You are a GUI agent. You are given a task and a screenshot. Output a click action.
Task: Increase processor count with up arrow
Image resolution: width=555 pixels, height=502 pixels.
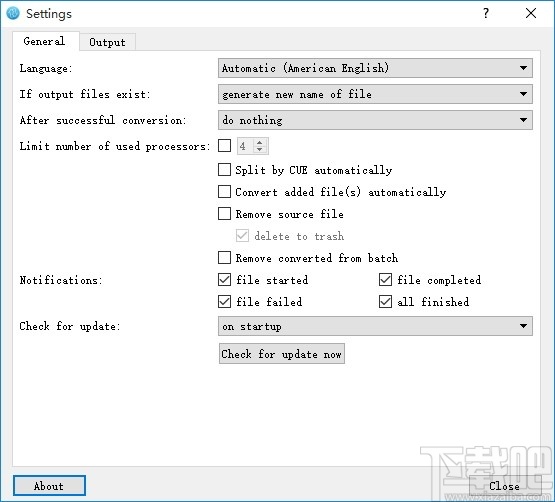(260, 142)
